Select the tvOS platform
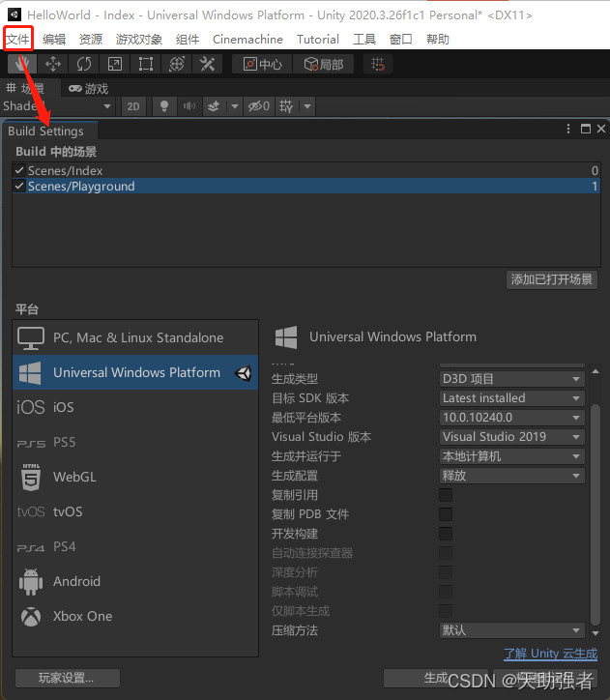 coord(135,511)
